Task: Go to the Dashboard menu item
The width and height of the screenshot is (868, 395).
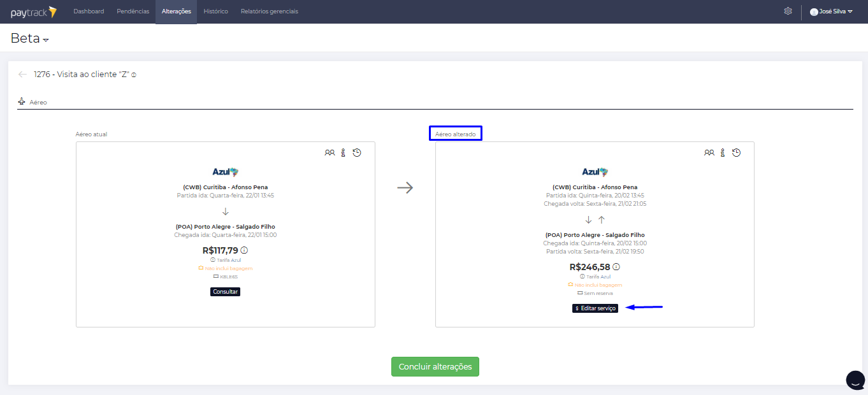Action: click(x=89, y=11)
